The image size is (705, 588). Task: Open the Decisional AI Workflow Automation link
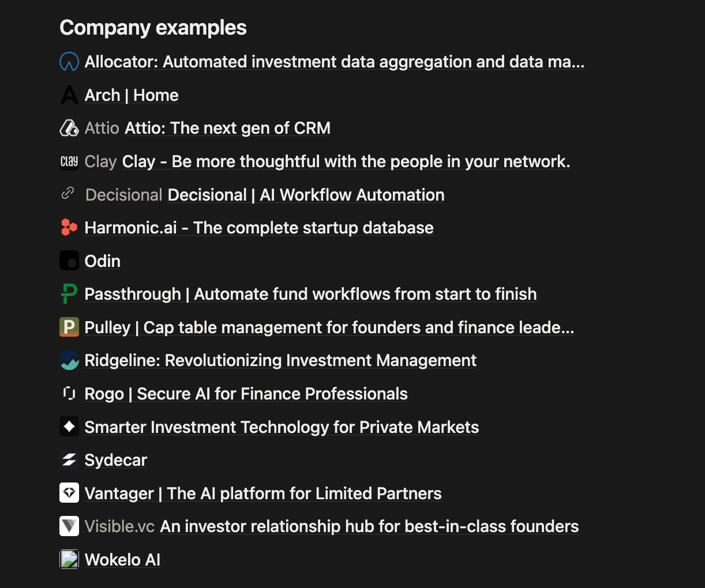tap(306, 195)
